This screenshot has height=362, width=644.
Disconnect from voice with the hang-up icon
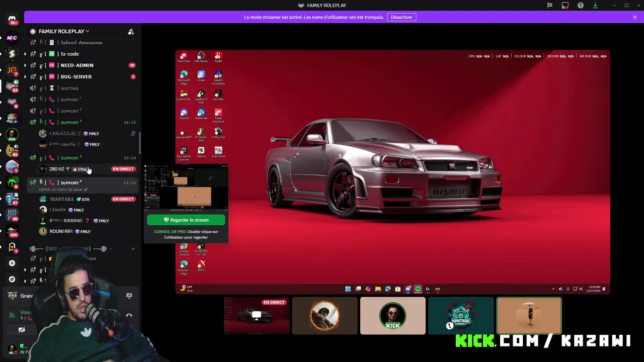[129, 316]
